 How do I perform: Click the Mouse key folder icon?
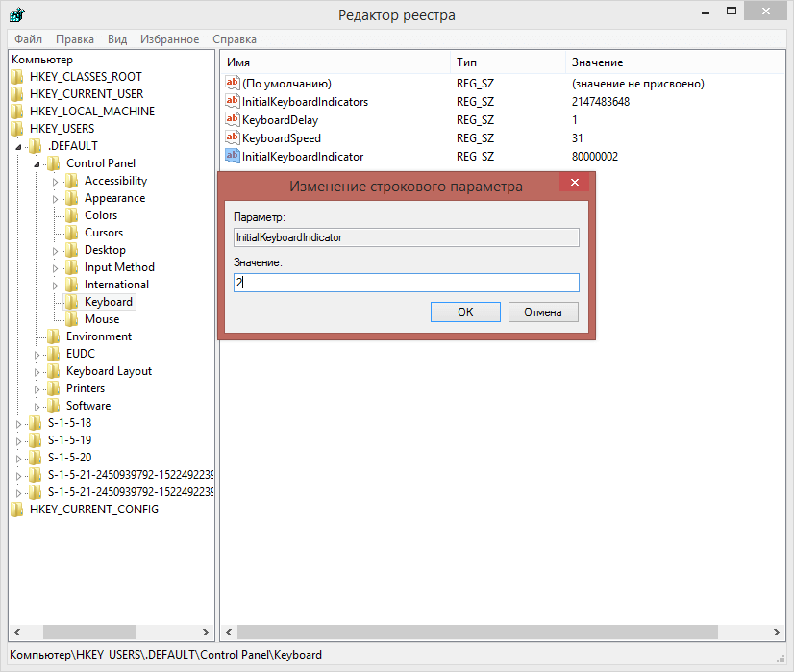72,319
